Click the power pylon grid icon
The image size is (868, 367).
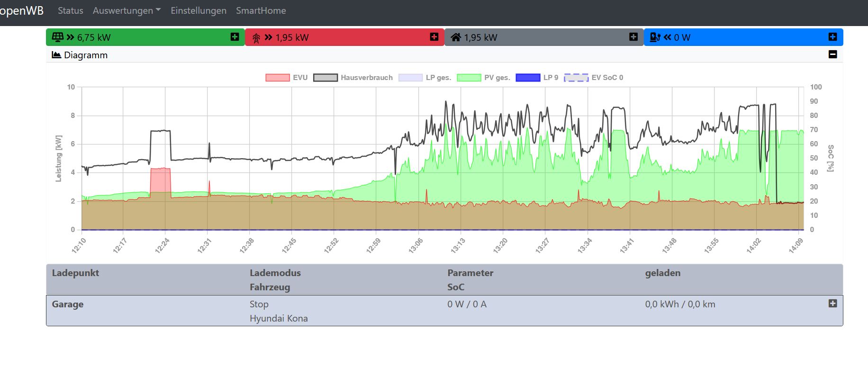256,38
